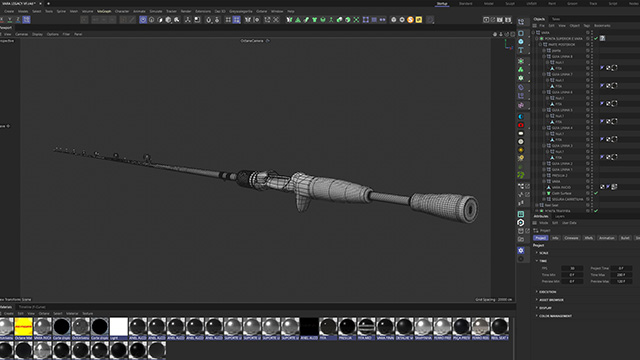Click the yellow square icon in top toolbar
Image resolution: width=640 pixels, height=360 pixels.
(419, 20)
